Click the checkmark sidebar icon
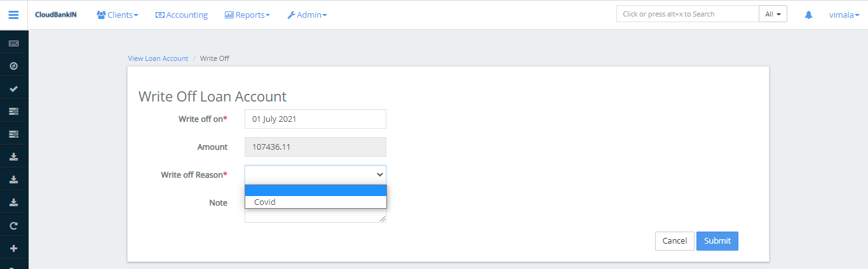This screenshot has width=868, height=269. [14, 89]
